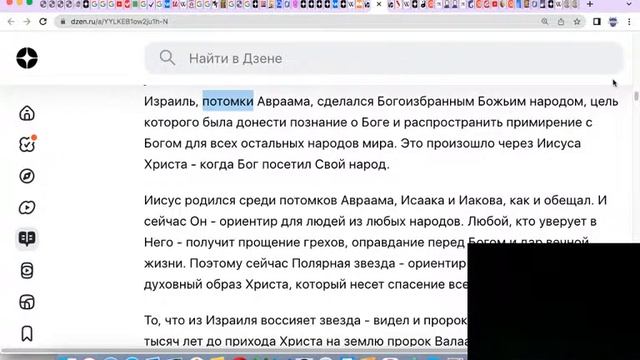Go forward with browser forward arrow
Viewport: 640px width, 360px height.
[27, 22]
